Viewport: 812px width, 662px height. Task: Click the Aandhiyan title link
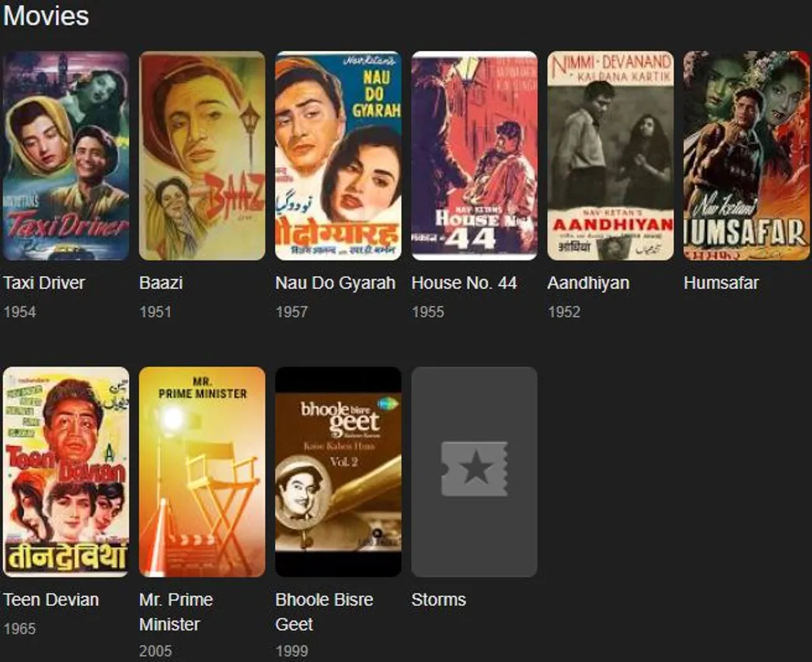588,283
